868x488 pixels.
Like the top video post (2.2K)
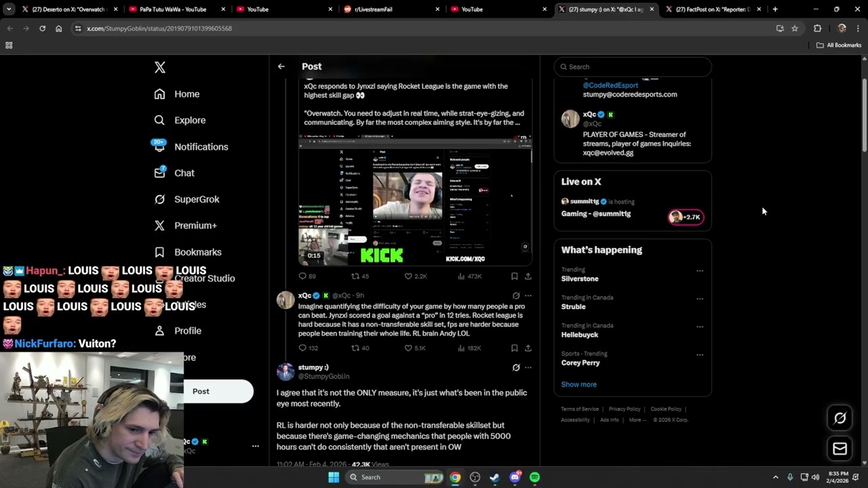pyautogui.click(x=415, y=277)
